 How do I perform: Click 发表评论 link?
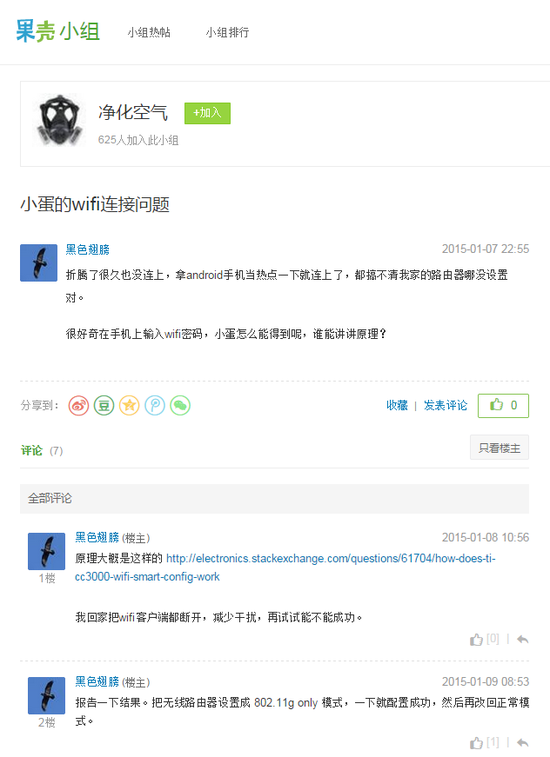tap(445, 406)
